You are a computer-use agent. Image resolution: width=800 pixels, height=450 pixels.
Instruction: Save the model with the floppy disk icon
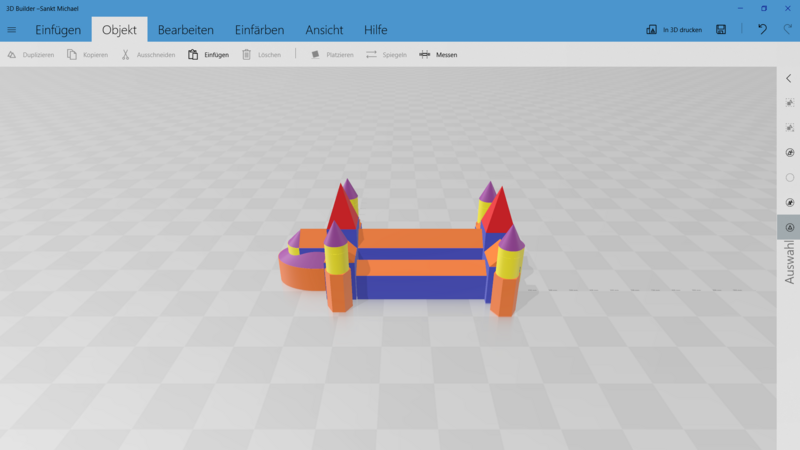(x=721, y=30)
